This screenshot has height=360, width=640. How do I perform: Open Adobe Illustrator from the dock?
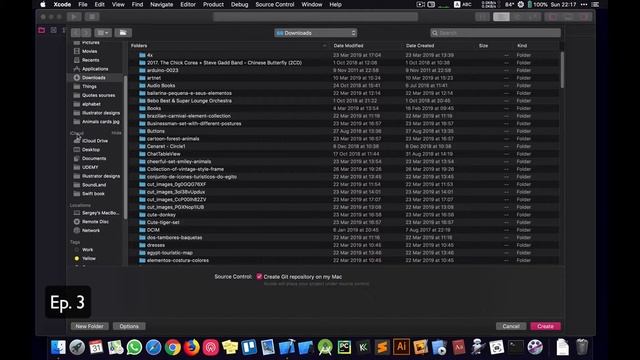click(x=401, y=347)
